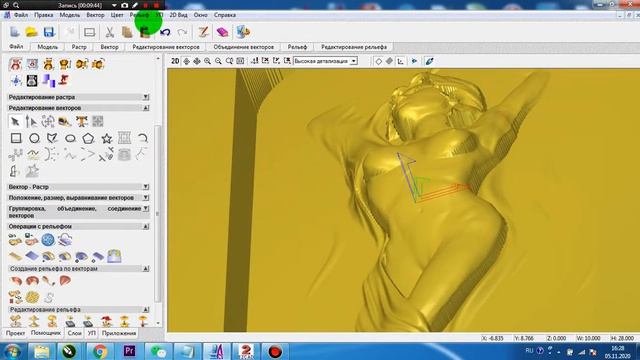The height and width of the screenshot is (360, 640).
Task: Open the Справка menu
Action: click(x=225, y=15)
